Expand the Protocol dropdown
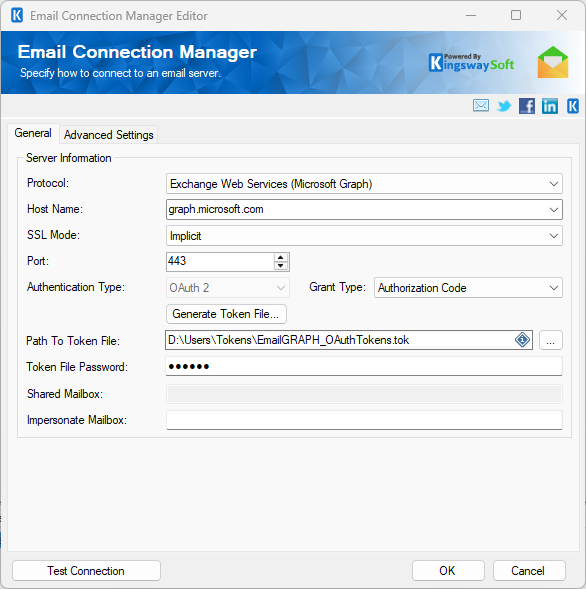This screenshot has height=589, width=586. (x=553, y=184)
